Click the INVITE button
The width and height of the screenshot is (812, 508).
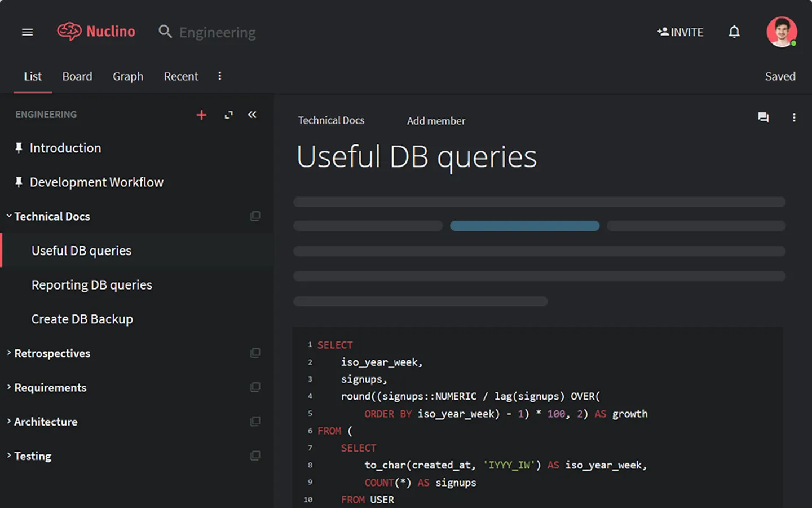coord(681,32)
